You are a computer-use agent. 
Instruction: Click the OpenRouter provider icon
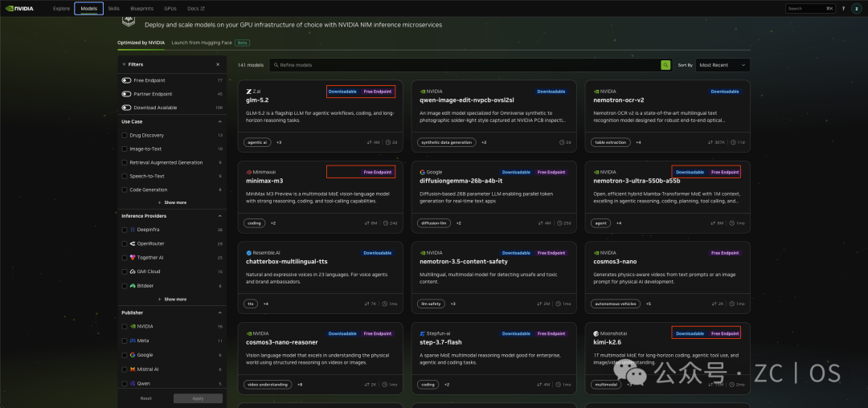(133, 244)
